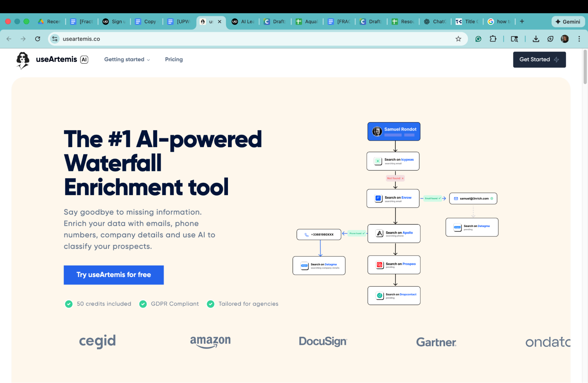Viewport: 588px width, 383px height.
Task: Click the DocuSign logo
Action: (323, 341)
